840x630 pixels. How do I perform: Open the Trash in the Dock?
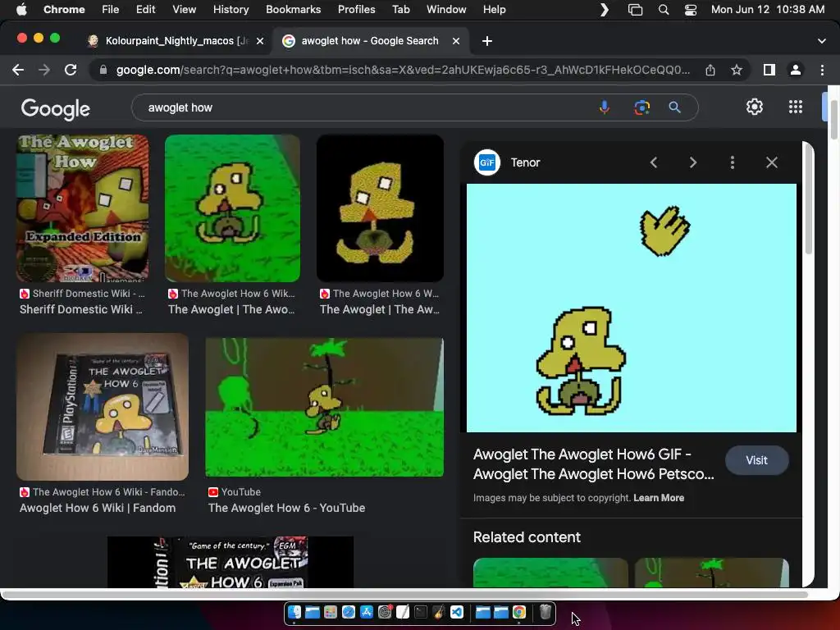(545, 612)
